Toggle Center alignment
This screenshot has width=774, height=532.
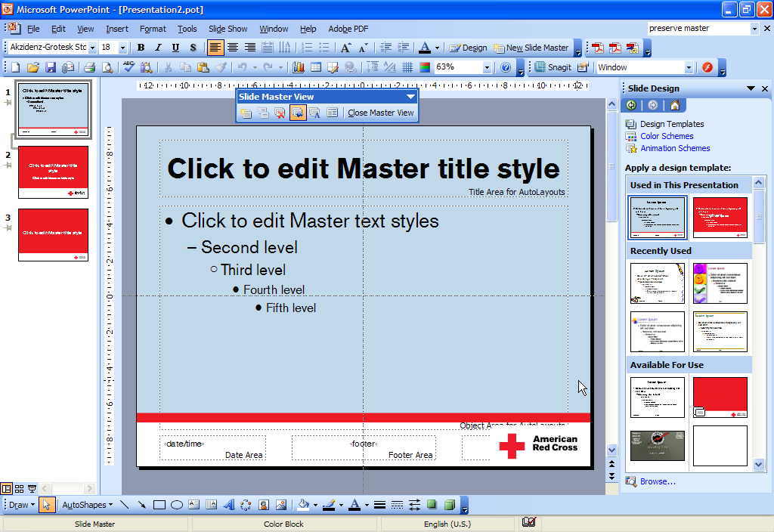pos(233,48)
